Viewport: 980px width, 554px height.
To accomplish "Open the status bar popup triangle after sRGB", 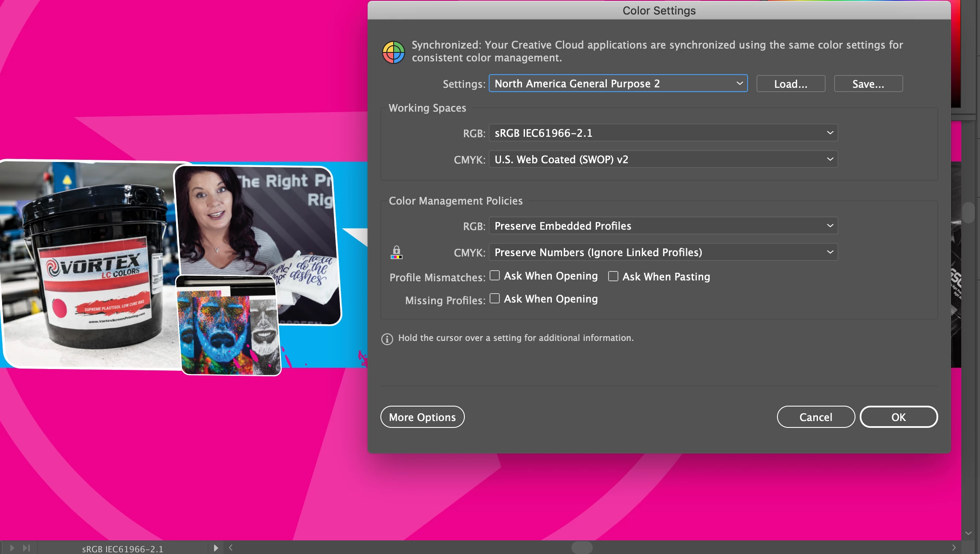I will tap(216, 548).
